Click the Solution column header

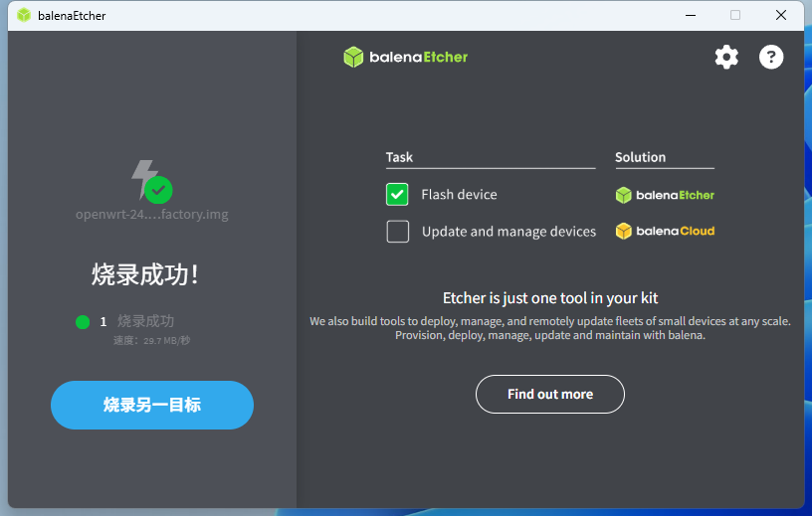640,157
